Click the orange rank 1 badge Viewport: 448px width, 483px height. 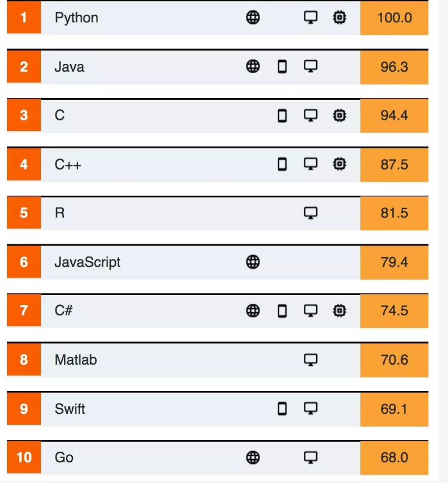pyautogui.click(x=24, y=18)
